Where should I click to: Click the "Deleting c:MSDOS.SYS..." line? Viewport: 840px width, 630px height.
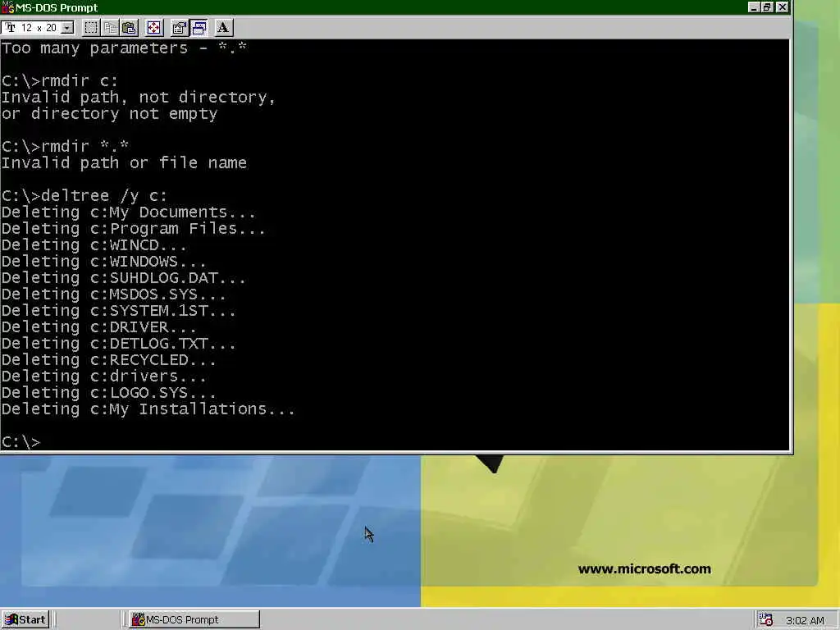tap(113, 294)
